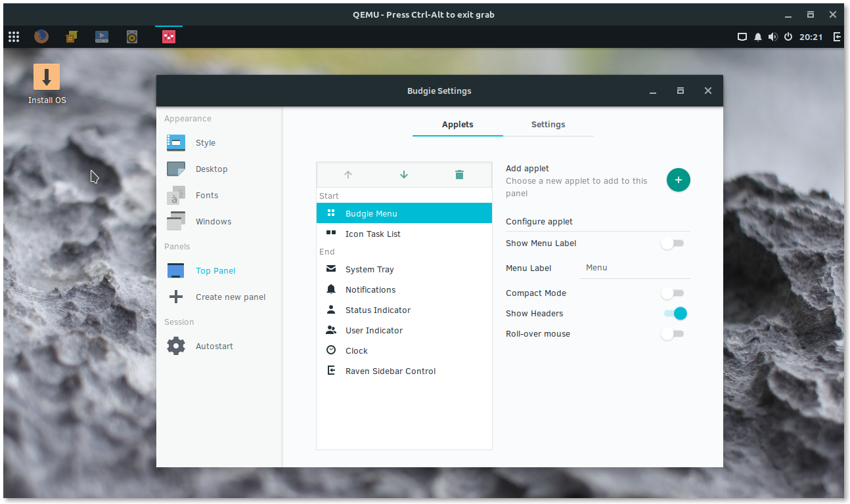
Task: Click the Autostart gear icon
Action: tap(176, 346)
